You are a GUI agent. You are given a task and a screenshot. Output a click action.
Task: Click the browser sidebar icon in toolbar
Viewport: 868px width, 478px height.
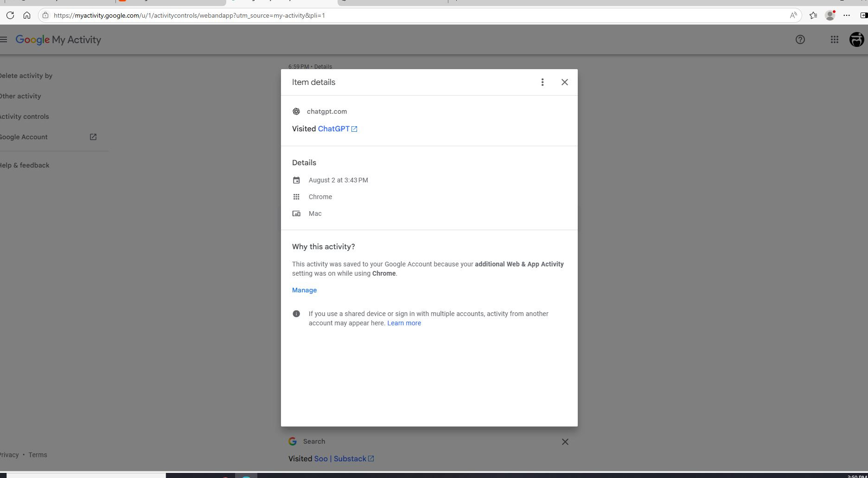coord(864,15)
